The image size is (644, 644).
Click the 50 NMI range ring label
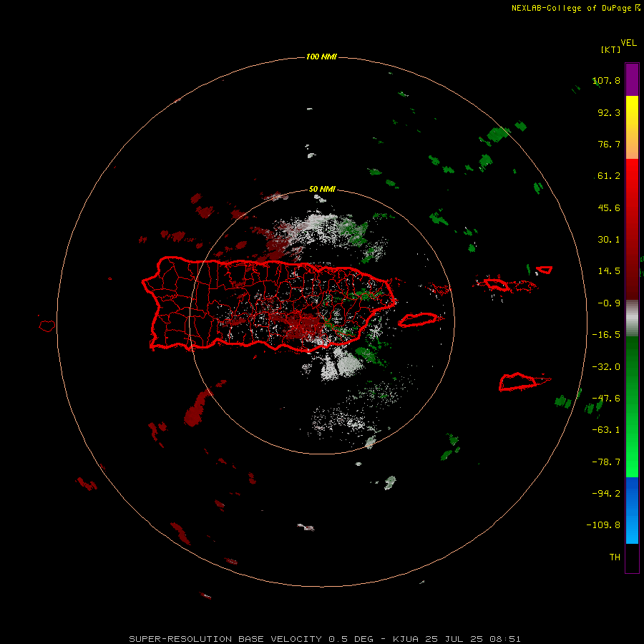point(322,189)
